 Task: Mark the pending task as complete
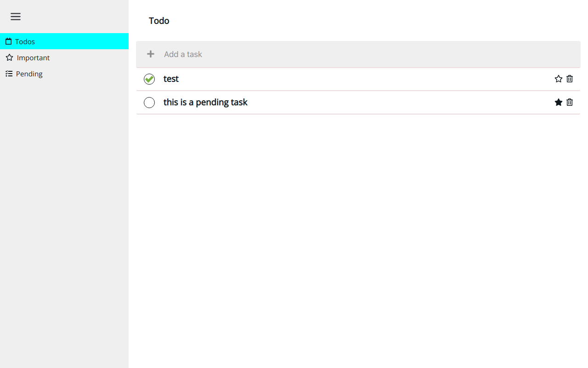(149, 102)
